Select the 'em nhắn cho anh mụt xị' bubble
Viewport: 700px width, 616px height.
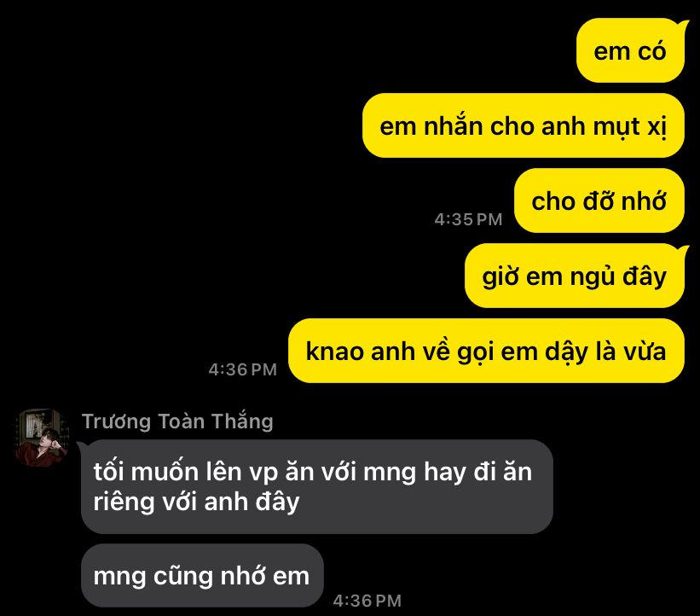click(524, 125)
